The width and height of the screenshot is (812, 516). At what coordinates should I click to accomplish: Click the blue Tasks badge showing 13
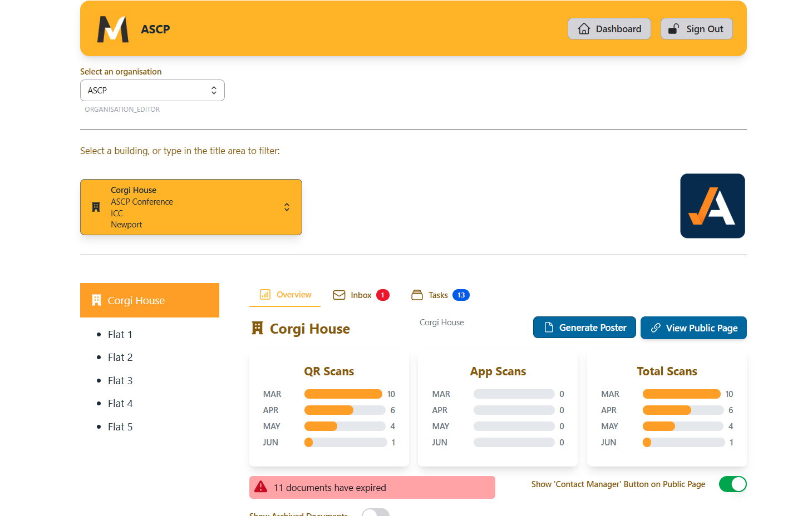click(461, 295)
